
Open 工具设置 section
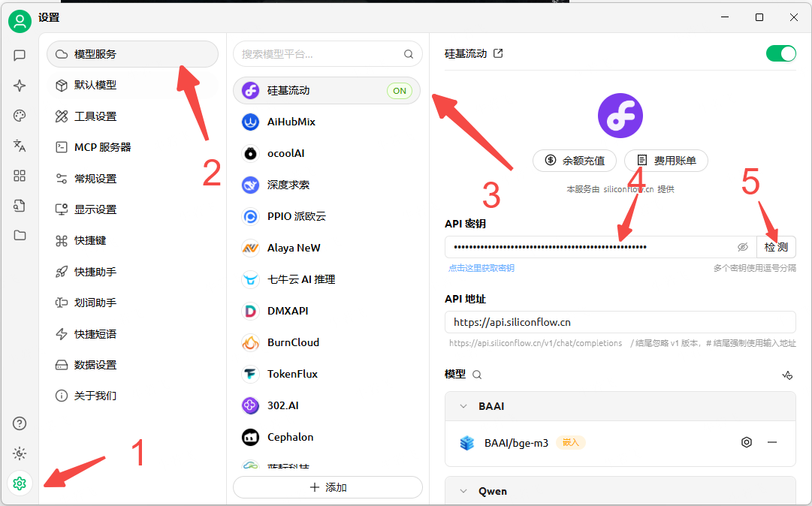tap(132, 116)
